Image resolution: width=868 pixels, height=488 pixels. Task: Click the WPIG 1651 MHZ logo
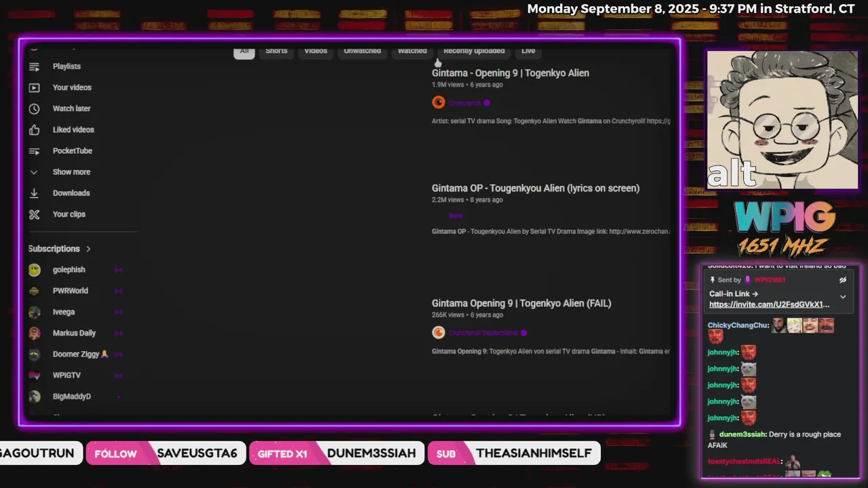click(x=784, y=228)
